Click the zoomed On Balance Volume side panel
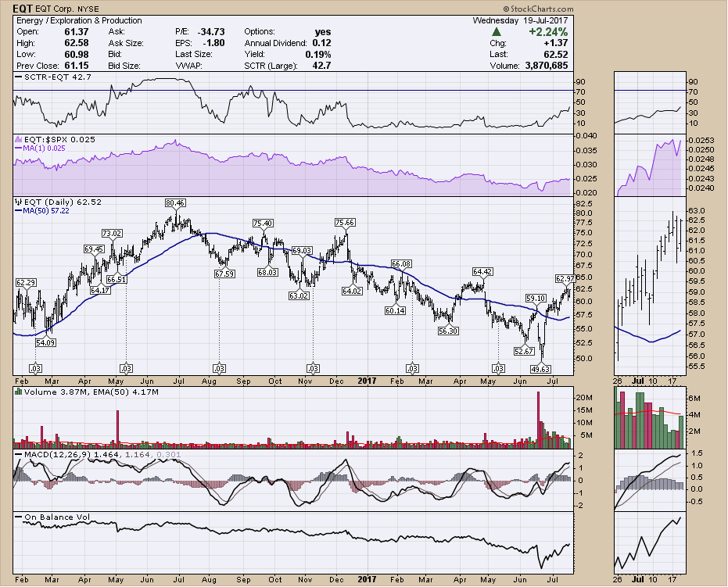 tap(650, 543)
